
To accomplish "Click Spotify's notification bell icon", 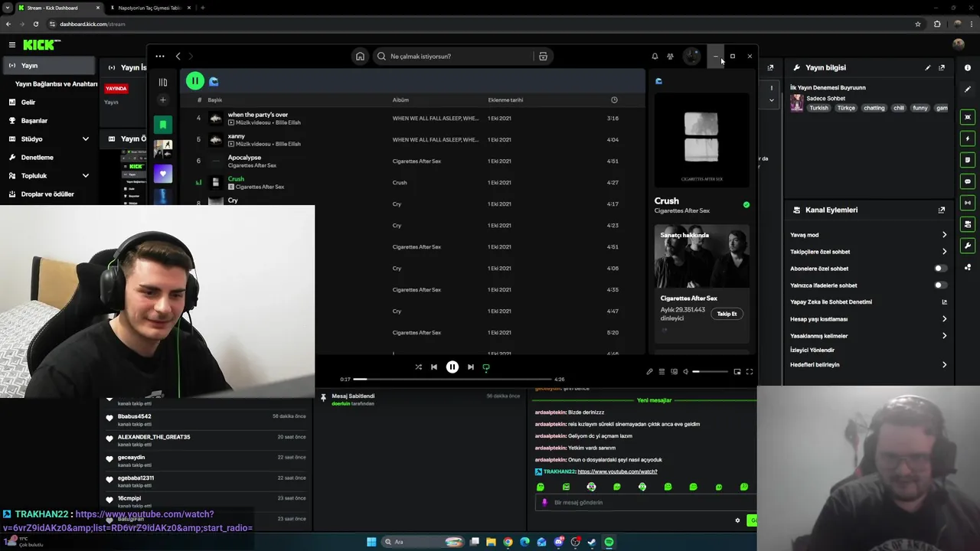I will coord(655,57).
